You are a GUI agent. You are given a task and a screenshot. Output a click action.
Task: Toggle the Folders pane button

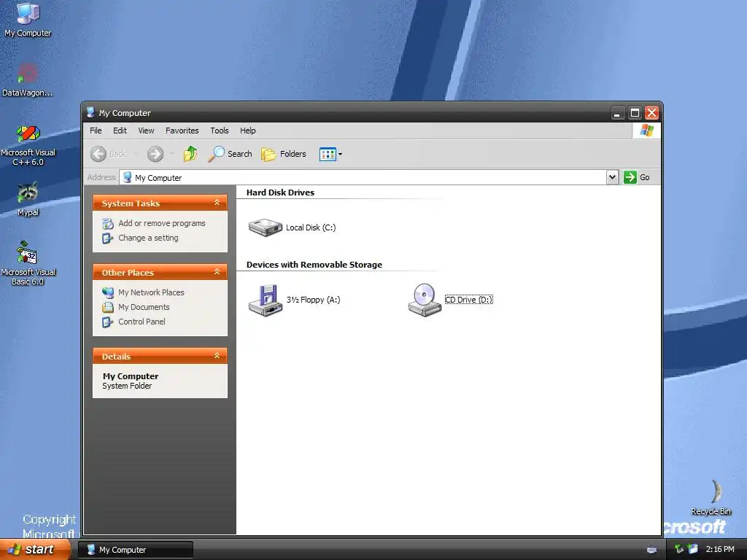click(284, 154)
